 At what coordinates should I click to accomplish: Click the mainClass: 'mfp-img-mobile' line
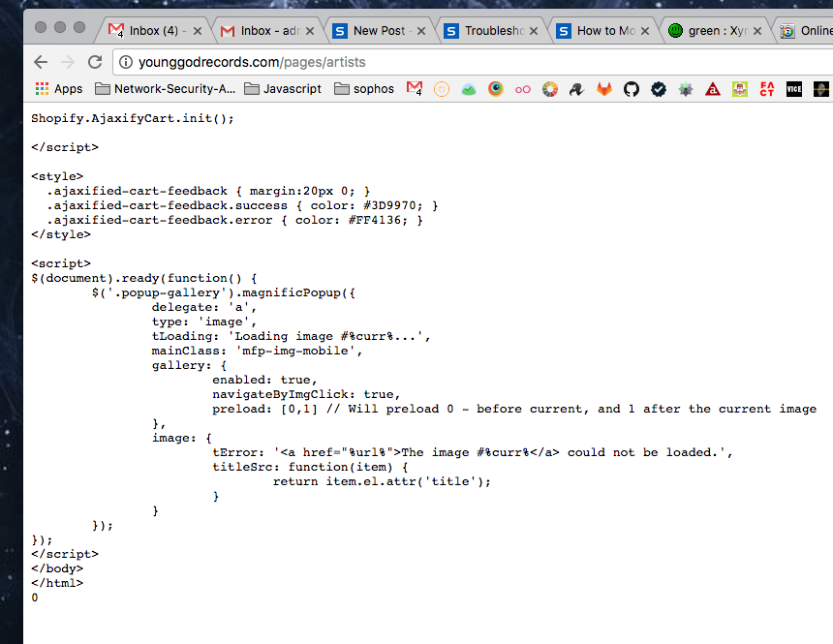click(x=257, y=351)
